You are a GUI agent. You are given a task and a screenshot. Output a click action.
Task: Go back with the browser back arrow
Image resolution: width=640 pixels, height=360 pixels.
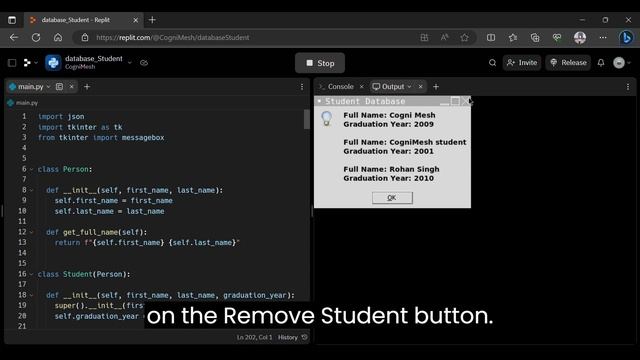14,38
